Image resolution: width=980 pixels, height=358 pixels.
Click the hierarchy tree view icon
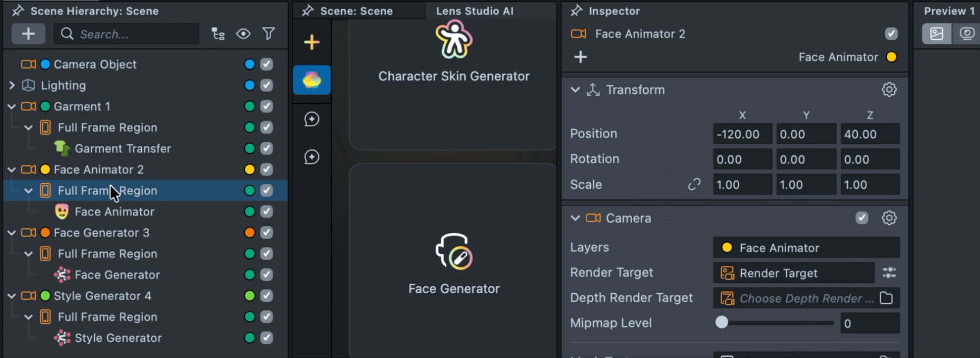click(218, 34)
